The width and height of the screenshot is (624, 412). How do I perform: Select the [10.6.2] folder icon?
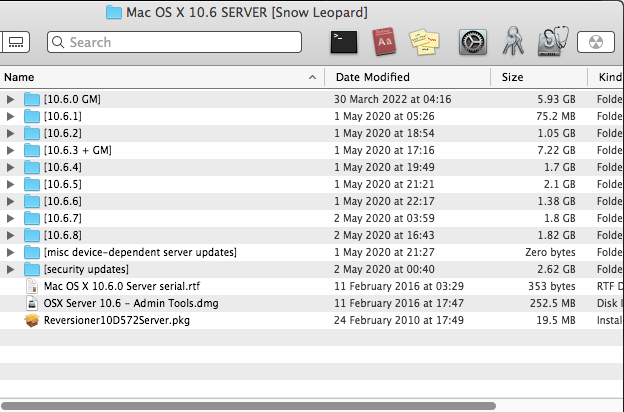click(x=32, y=133)
